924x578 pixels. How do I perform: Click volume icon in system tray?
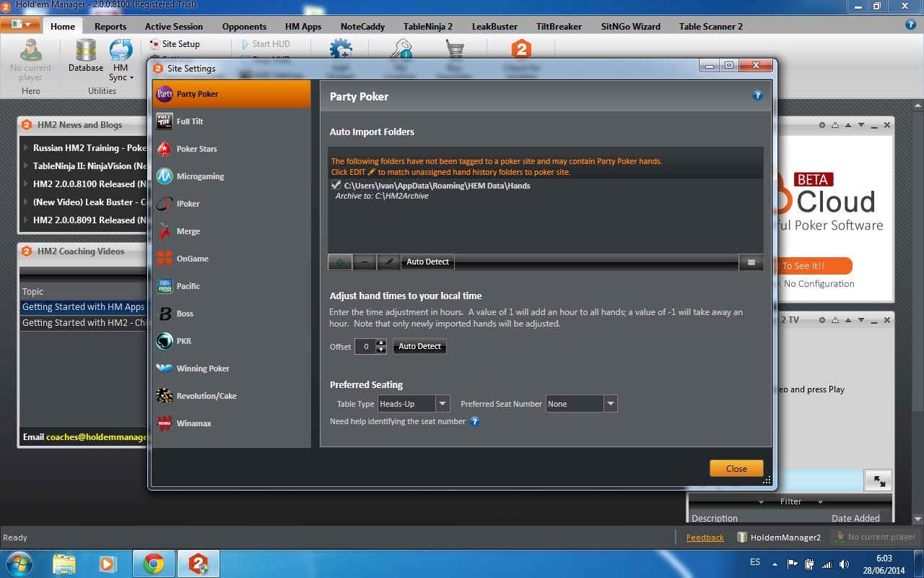pos(844,564)
